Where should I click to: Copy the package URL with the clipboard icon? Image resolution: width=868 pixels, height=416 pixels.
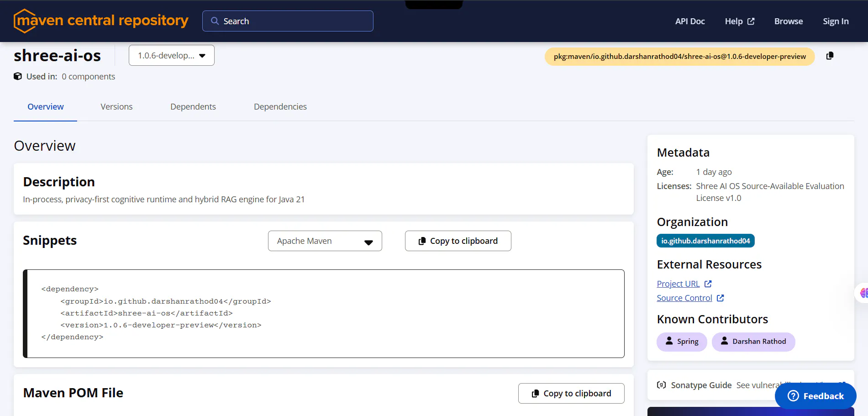[x=830, y=56]
